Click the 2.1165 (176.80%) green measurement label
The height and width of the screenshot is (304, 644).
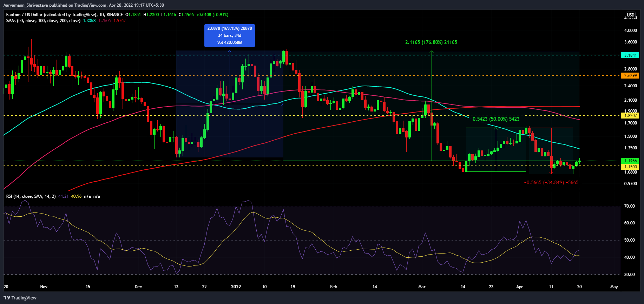click(431, 42)
